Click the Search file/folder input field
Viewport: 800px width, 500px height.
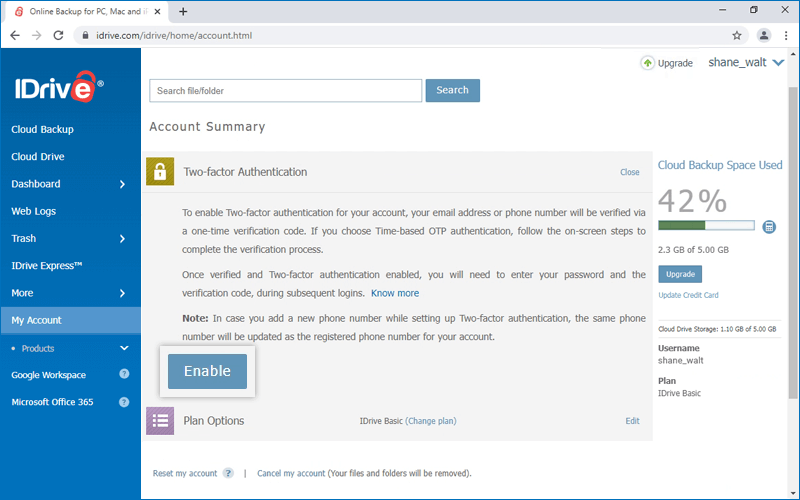(285, 91)
